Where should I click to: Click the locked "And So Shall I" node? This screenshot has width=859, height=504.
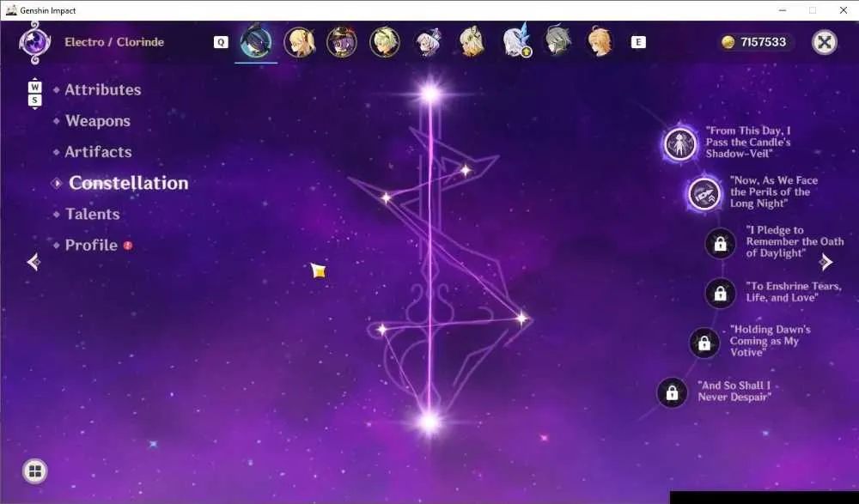(x=672, y=392)
